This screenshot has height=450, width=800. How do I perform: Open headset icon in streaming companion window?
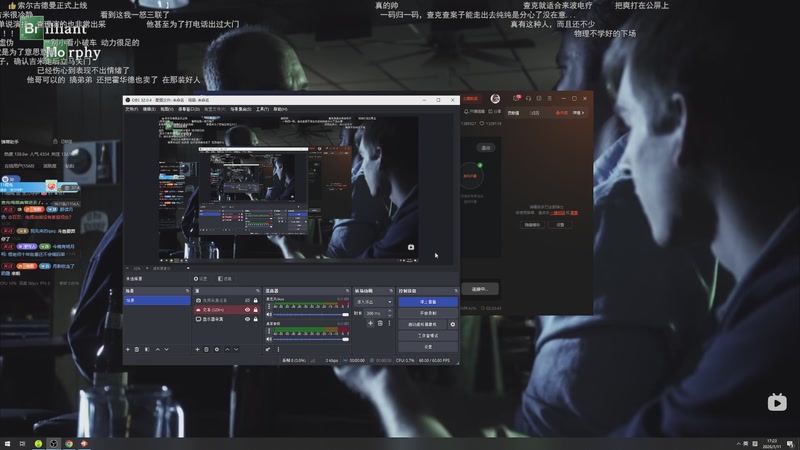[x=528, y=98]
